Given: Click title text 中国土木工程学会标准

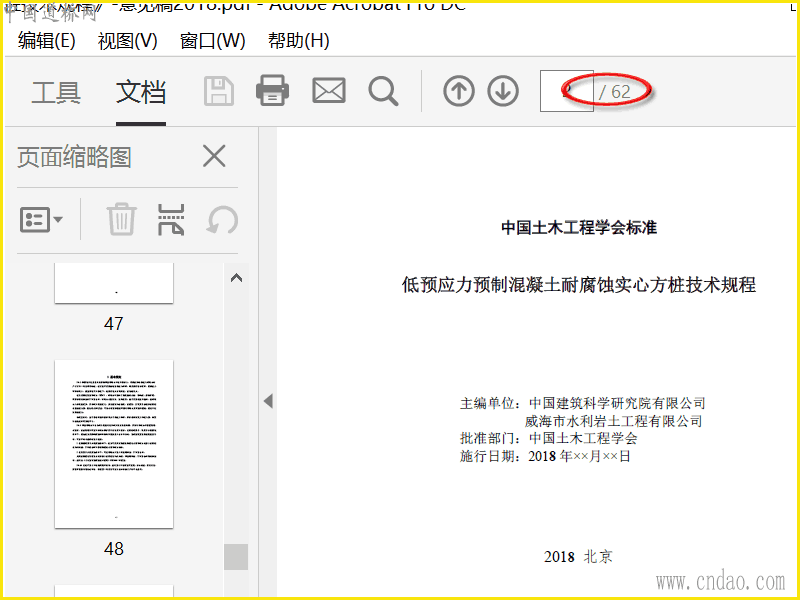Looking at the screenshot, I should click(x=579, y=228).
